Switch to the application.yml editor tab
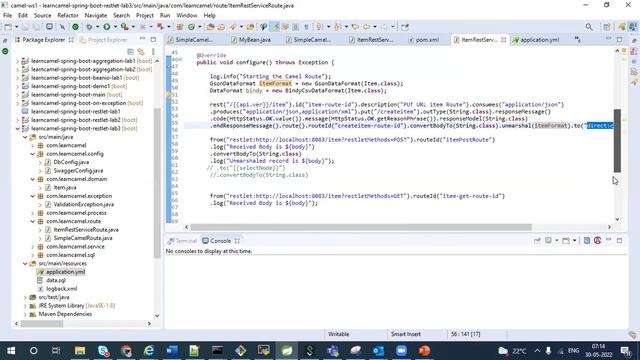Image resolution: width=640 pixels, height=360 pixels. pyautogui.click(x=536, y=40)
